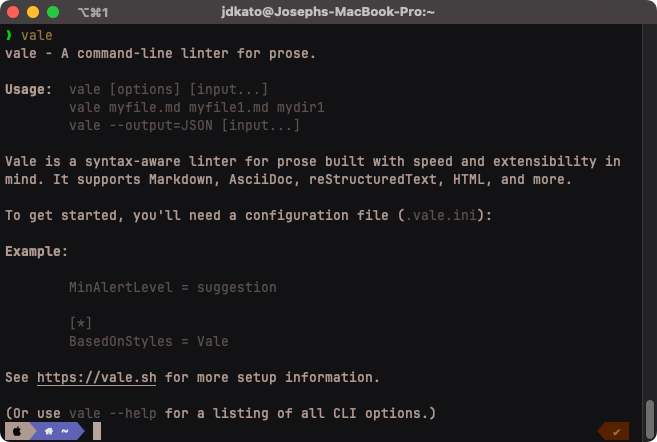This screenshot has height=442, width=657.
Task: Click the terminal cursor block at the prompt
Action: [x=97, y=431]
